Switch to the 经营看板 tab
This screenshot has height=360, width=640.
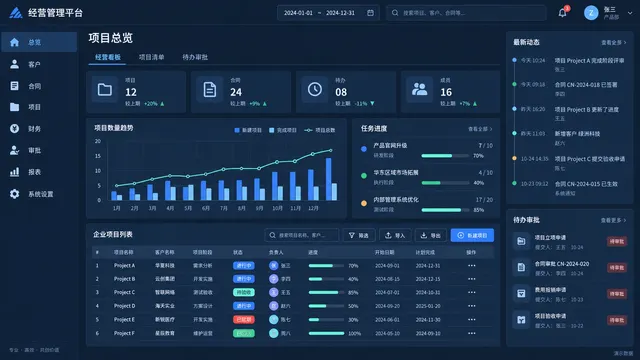point(108,57)
